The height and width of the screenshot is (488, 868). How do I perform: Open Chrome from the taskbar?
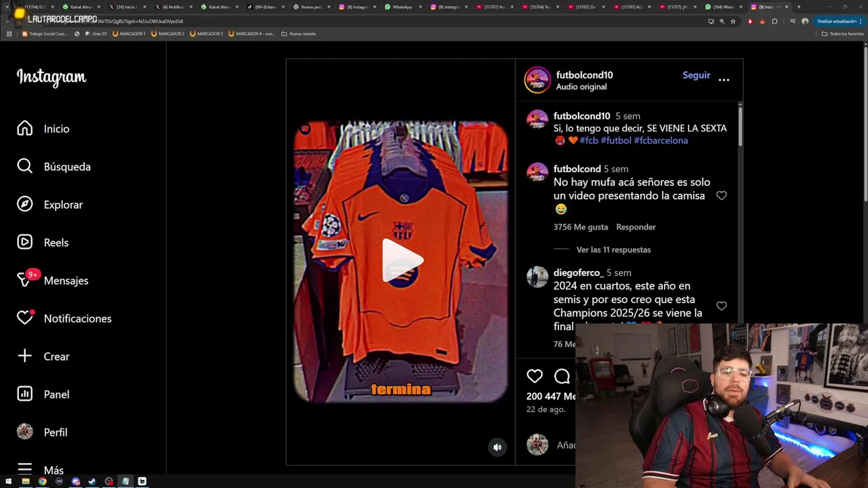(x=42, y=481)
